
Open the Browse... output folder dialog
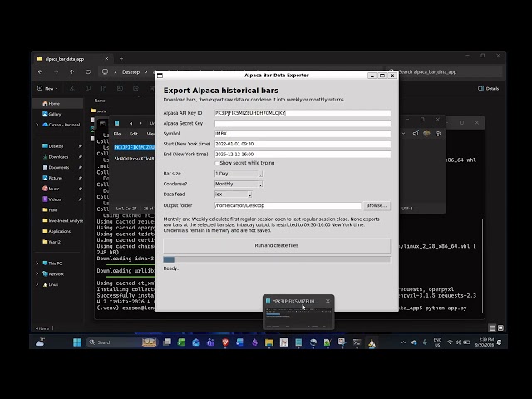click(377, 205)
